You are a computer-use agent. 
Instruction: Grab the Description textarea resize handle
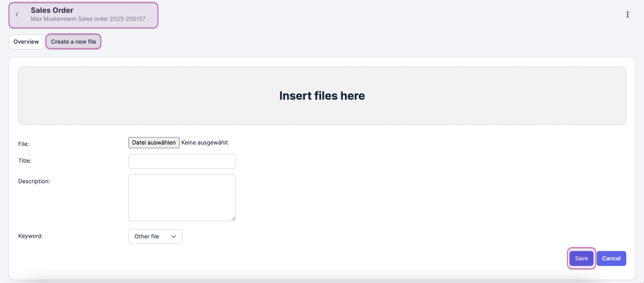pyautogui.click(x=233, y=219)
